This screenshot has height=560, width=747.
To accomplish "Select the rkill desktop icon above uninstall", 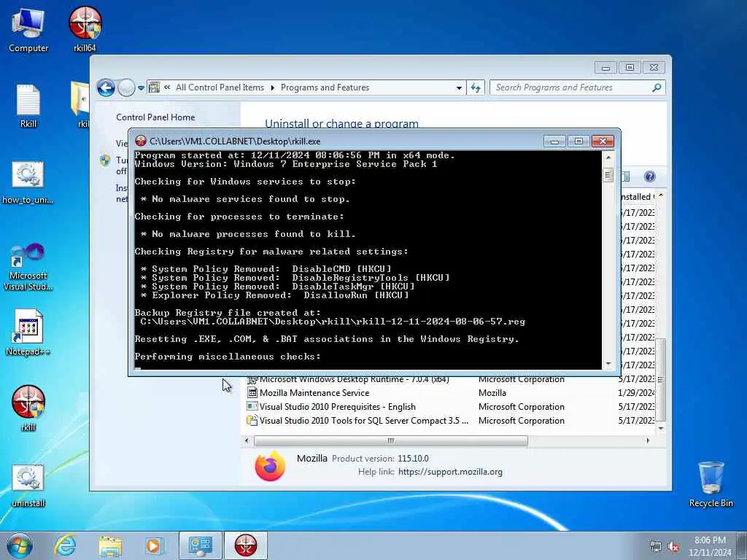I will click(x=28, y=408).
